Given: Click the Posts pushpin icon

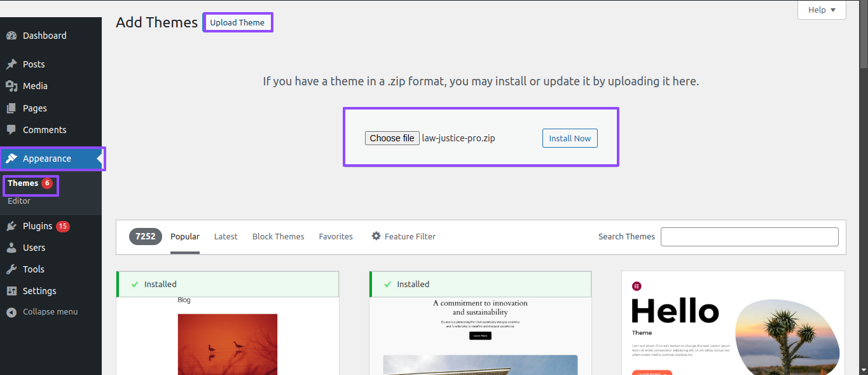Looking at the screenshot, I should coord(11,64).
